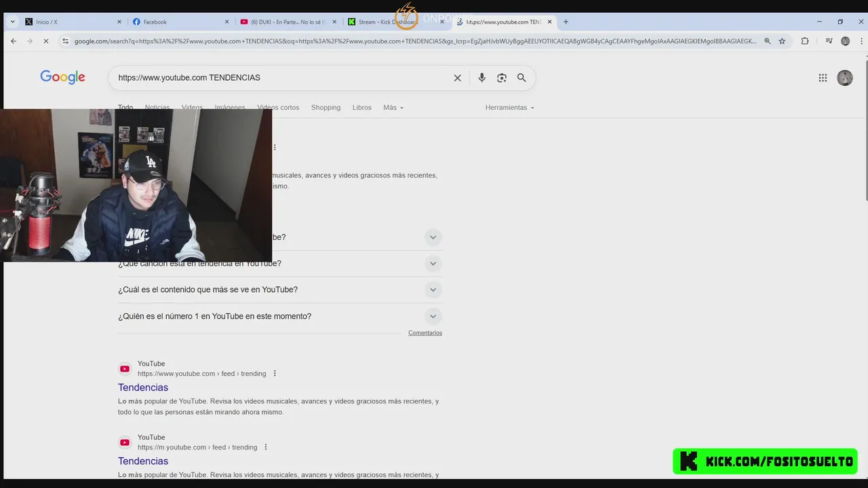This screenshot has width=868, height=488.
Task: Click the https://www.youtube.com › feed › trending URL
Action: [x=202, y=373]
